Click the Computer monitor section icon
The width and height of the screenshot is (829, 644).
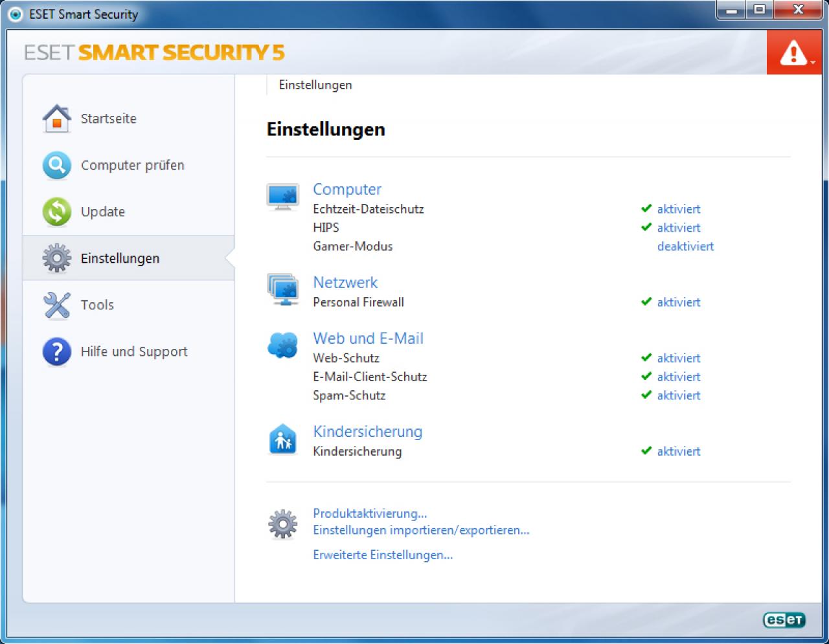[x=283, y=197]
